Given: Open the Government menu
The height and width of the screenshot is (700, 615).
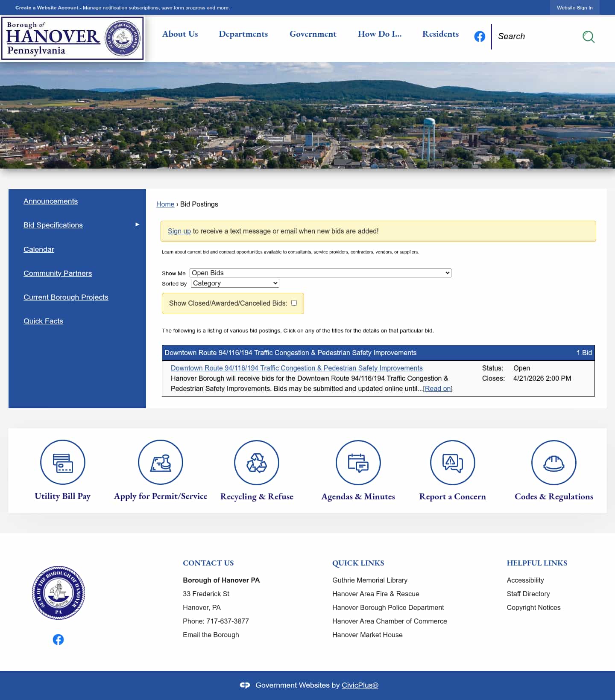Looking at the screenshot, I should (x=313, y=34).
